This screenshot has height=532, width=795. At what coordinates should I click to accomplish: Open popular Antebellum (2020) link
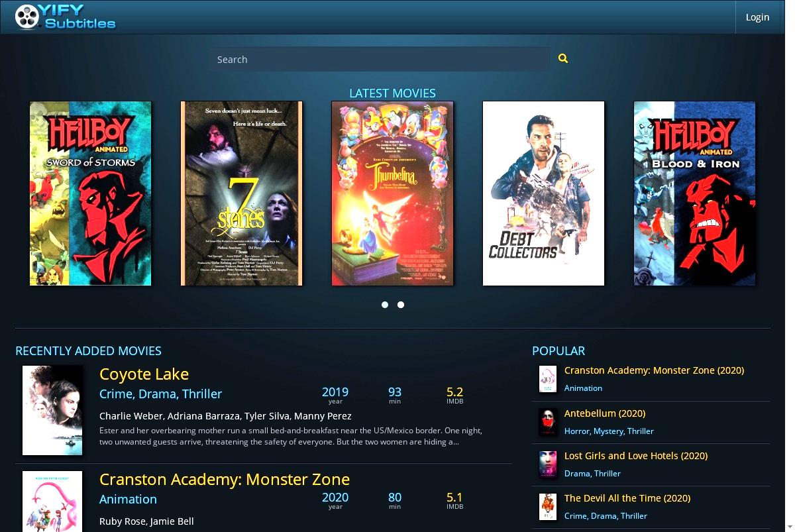pyautogui.click(x=605, y=413)
